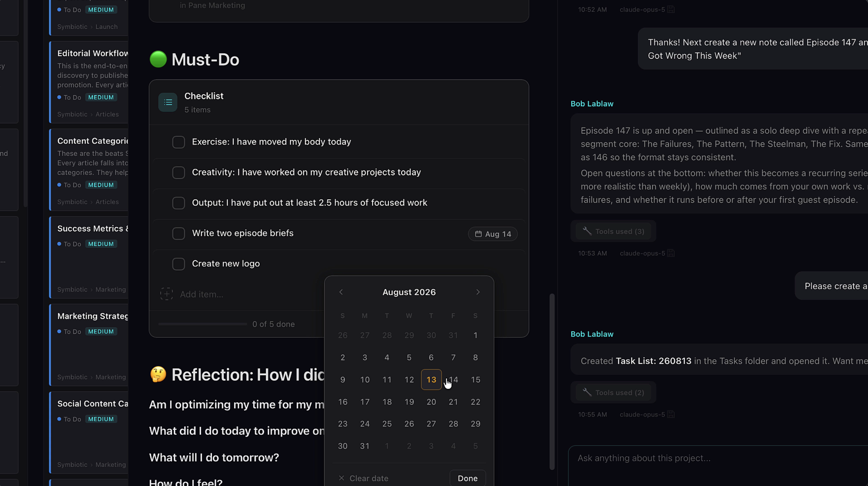Click save icon beside the 10:55 AM claude-opus-5 label
868x486 pixels.
(671, 414)
